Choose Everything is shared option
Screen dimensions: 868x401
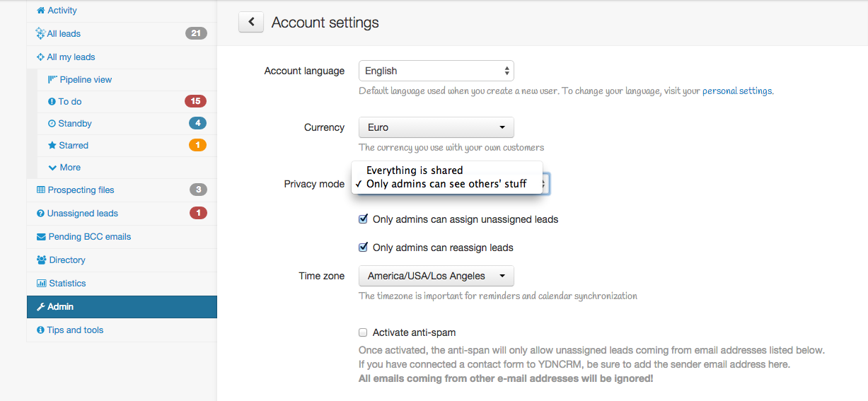(x=415, y=170)
